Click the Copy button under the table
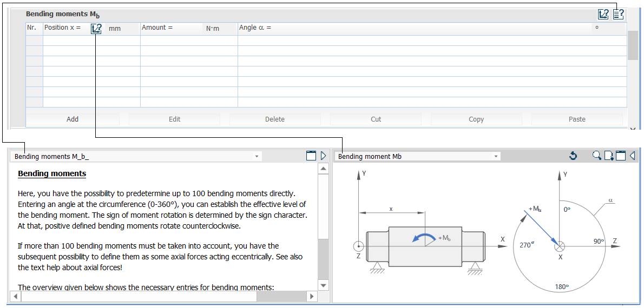 [x=476, y=119]
